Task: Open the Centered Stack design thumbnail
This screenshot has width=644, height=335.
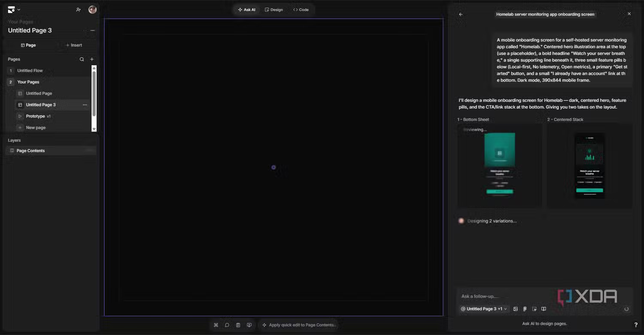Action: click(x=589, y=166)
